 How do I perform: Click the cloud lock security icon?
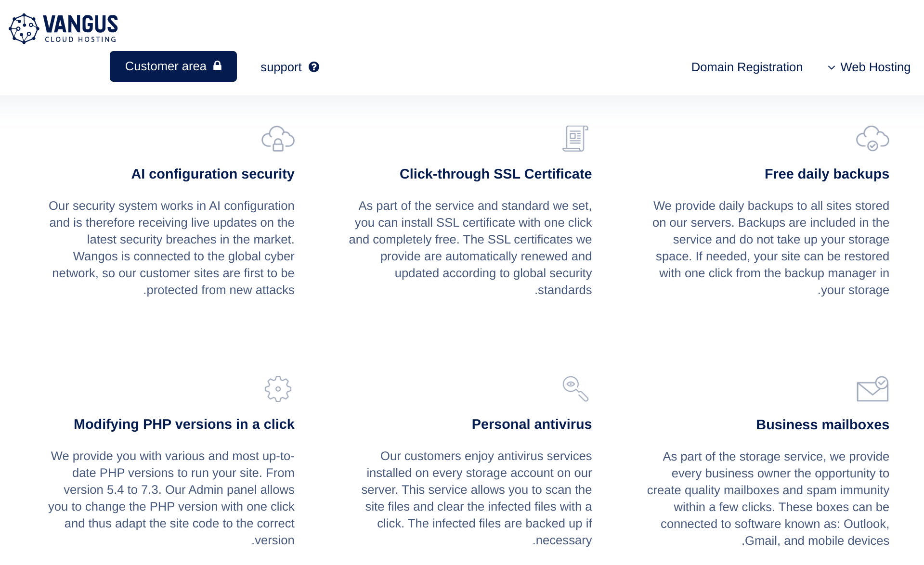click(278, 139)
